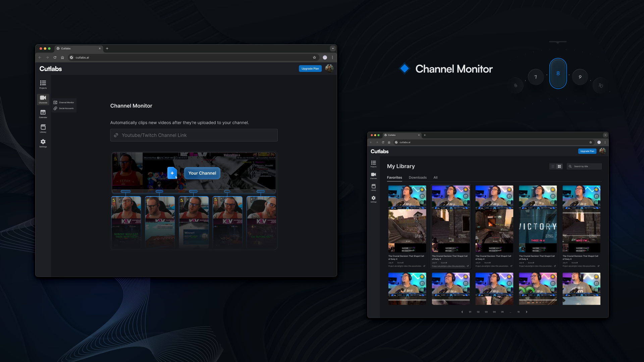Open the profile avatar in Channel Monitor window
The height and width of the screenshot is (362, 644).
click(329, 68)
